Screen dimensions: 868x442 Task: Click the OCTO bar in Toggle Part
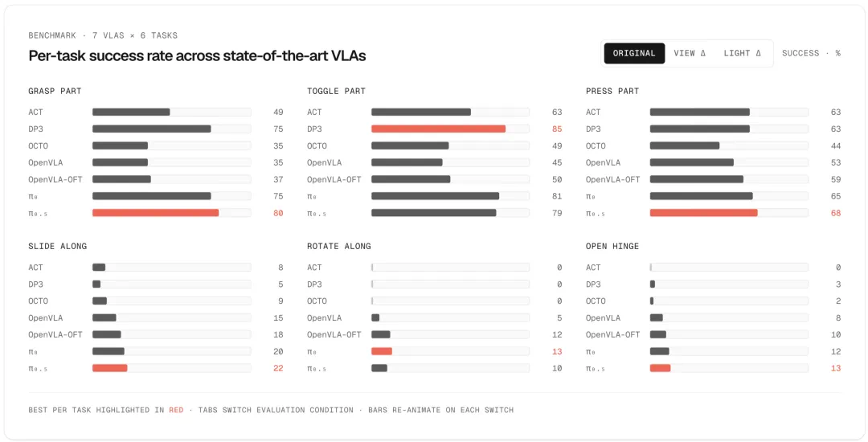[x=410, y=145]
